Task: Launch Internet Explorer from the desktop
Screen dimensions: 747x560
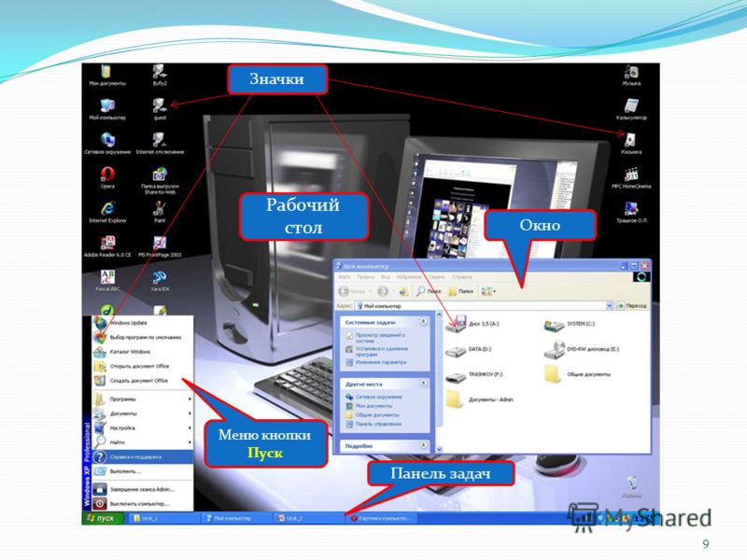Action: 107,213
